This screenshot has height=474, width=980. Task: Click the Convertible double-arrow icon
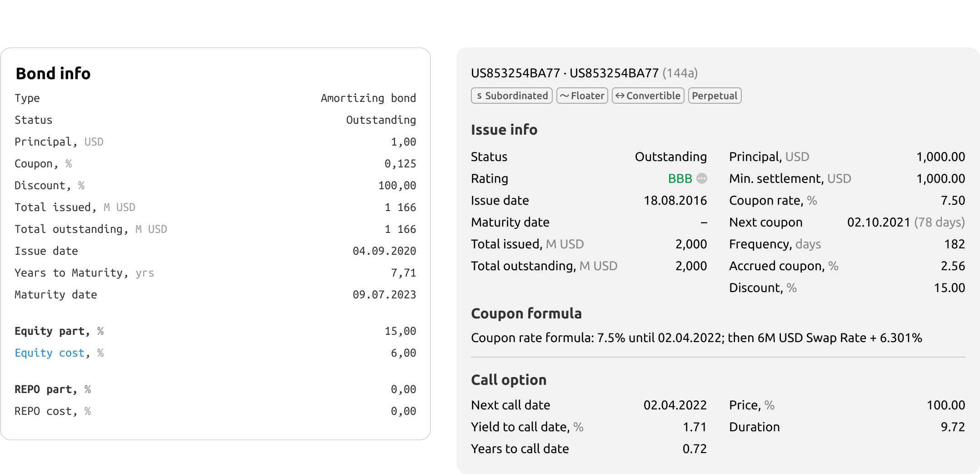tap(620, 96)
